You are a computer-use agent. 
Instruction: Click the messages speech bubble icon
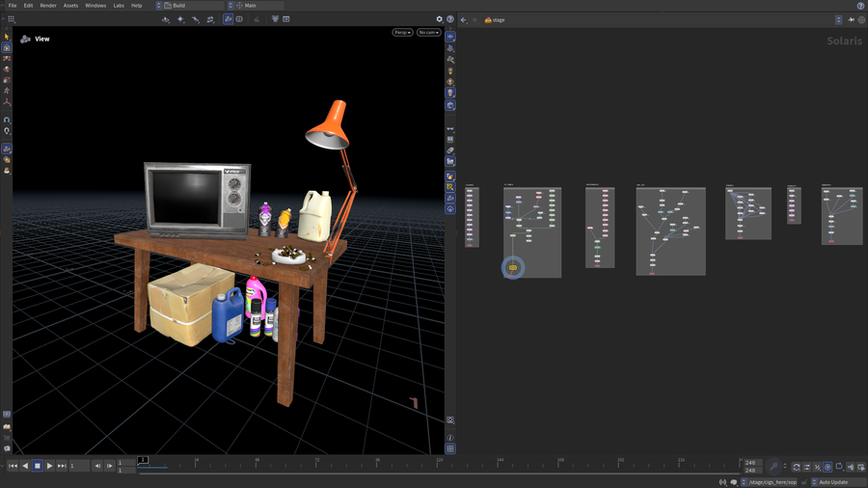point(734,482)
